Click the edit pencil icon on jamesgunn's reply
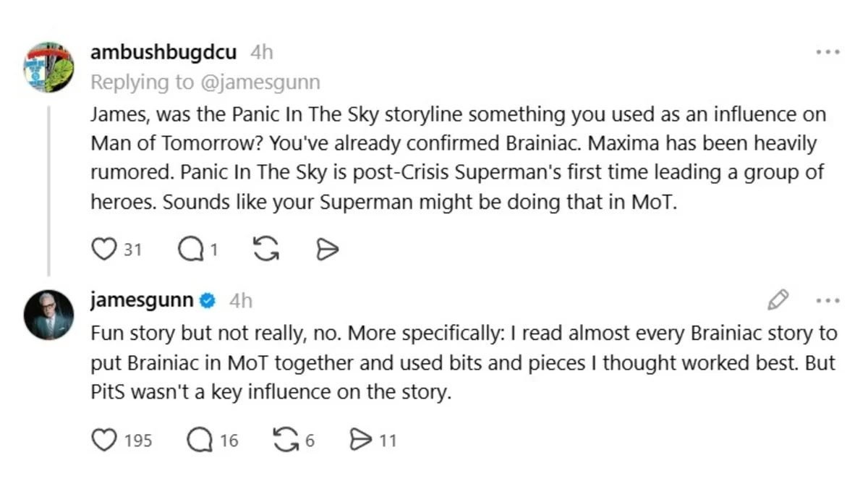 point(778,299)
